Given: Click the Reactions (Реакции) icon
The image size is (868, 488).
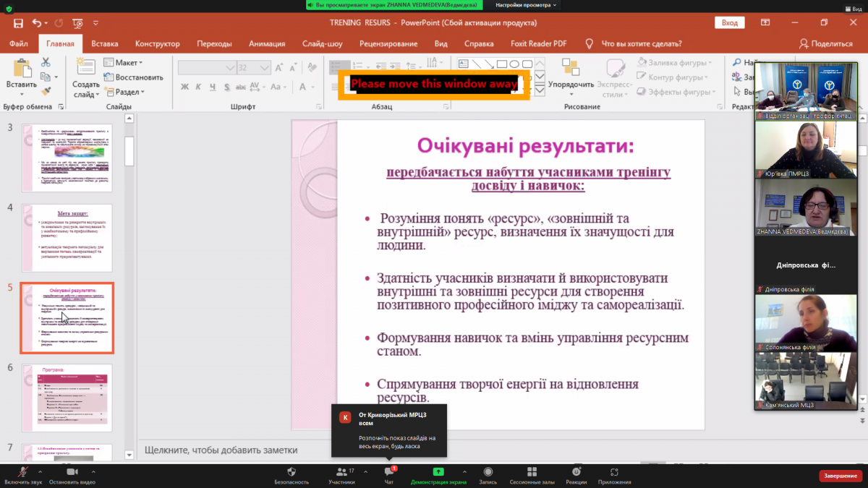Looking at the screenshot, I should coord(576,471).
